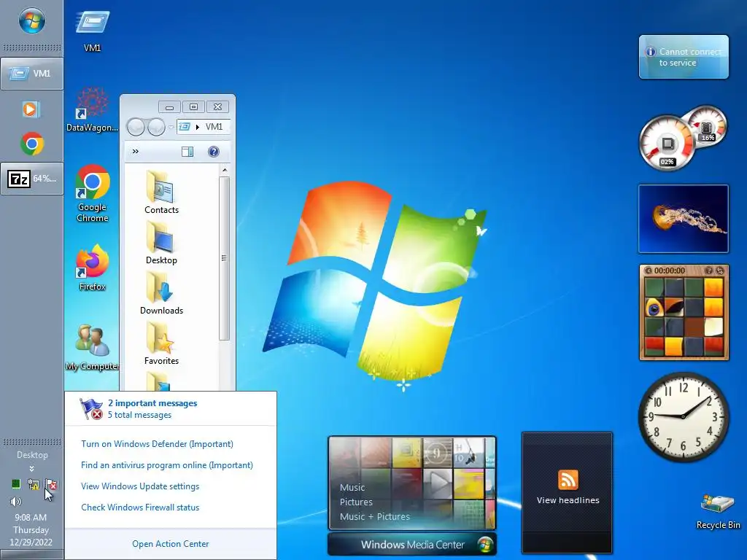Open My Computer desktop icon
The width and height of the screenshot is (747, 560).
click(93, 348)
